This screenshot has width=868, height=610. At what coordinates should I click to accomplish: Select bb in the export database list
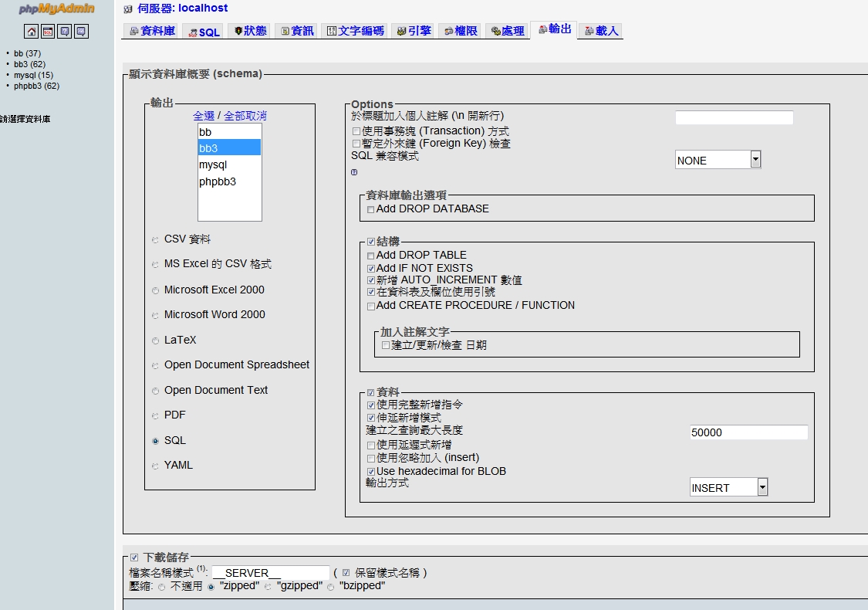(x=229, y=132)
